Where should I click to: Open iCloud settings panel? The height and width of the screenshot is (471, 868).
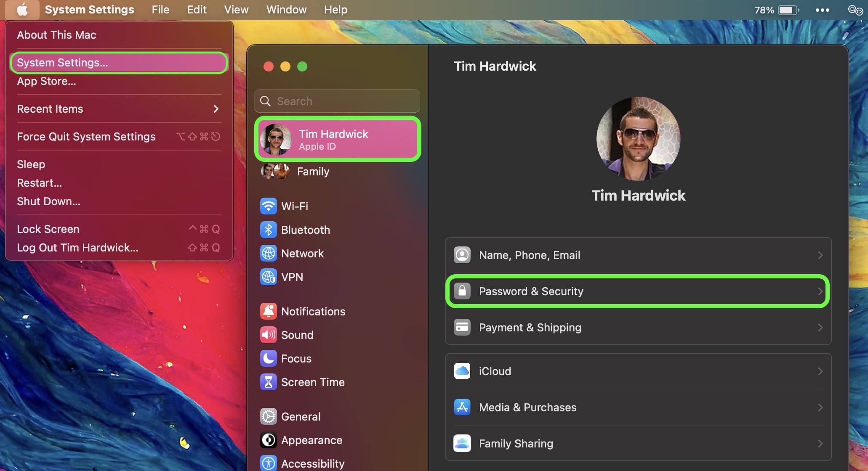click(x=637, y=370)
